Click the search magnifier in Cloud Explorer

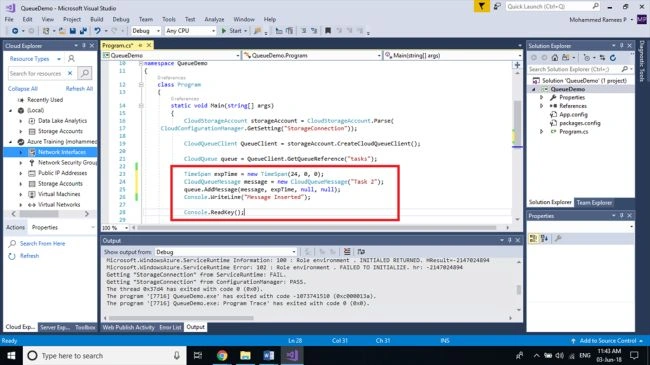pos(85,73)
